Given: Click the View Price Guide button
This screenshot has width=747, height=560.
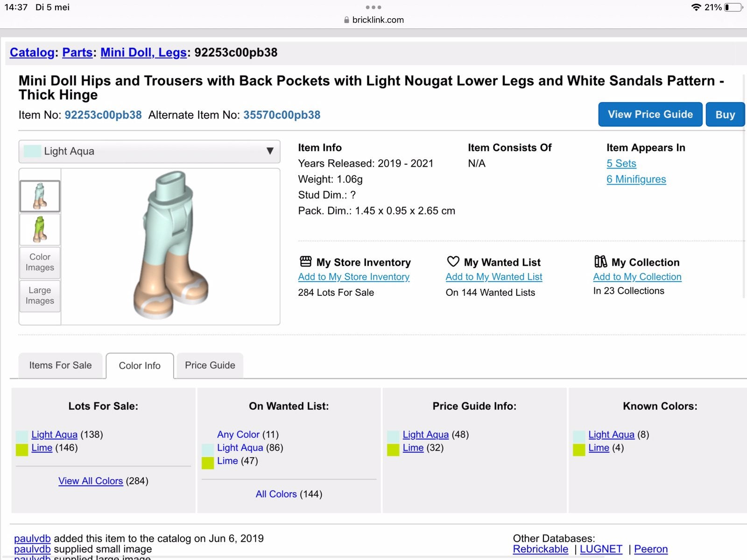Looking at the screenshot, I should (650, 114).
